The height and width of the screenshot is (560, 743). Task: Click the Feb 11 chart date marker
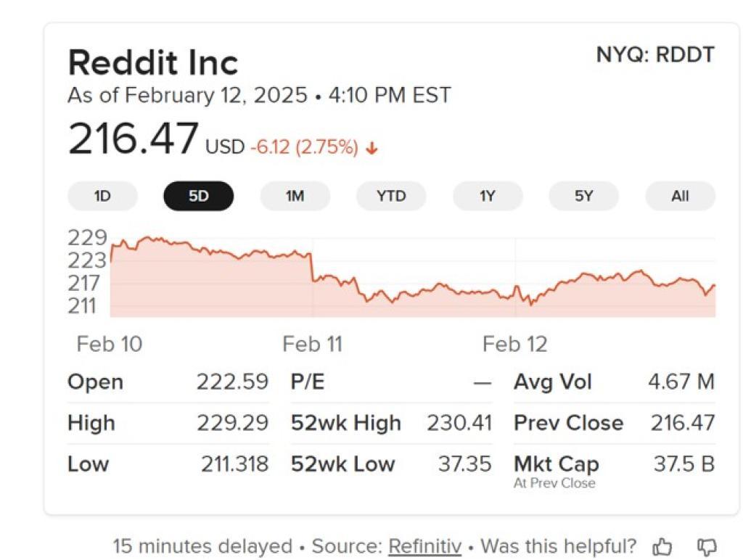coord(312,344)
